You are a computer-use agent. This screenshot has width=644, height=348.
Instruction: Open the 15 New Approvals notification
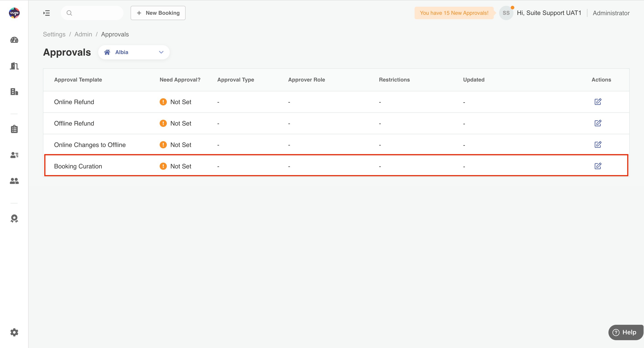(x=454, y=13)
